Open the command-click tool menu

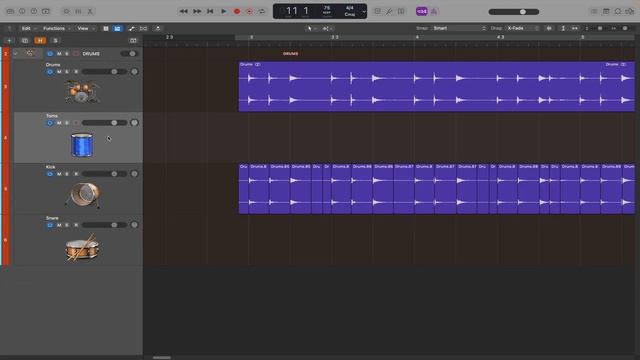[x=328, y=28]
